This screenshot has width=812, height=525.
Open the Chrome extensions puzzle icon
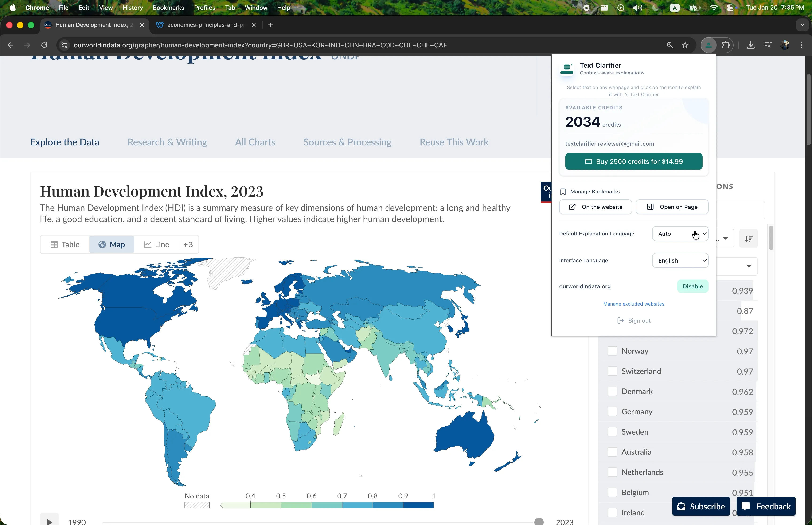tap(726, 45)
